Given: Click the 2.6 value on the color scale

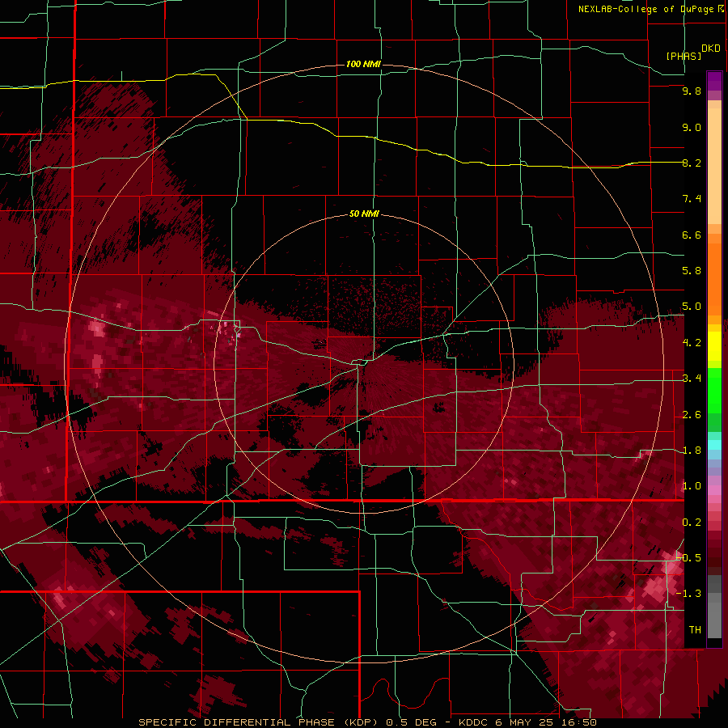Looking at the screenshot, I should [x=692, y=415].
